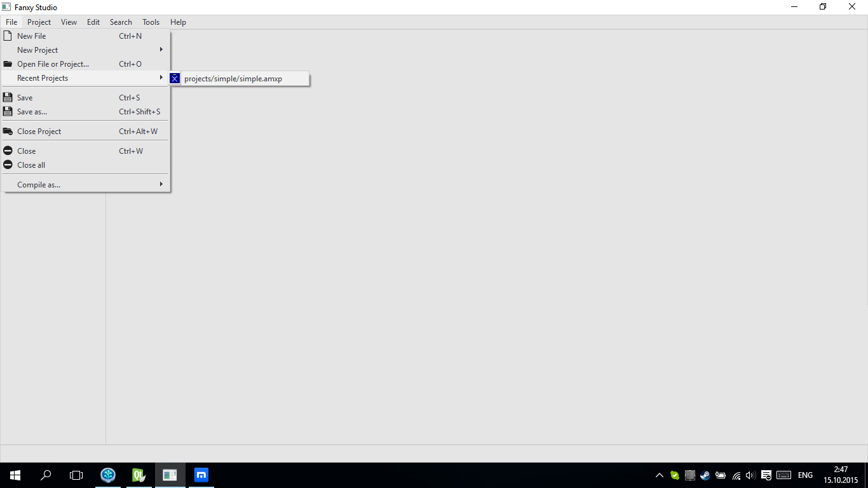The width and height of the screenshot is (868, 488).
Task: Click the Save menu entry
Action: pyautogui.click(x=85, y=98)
